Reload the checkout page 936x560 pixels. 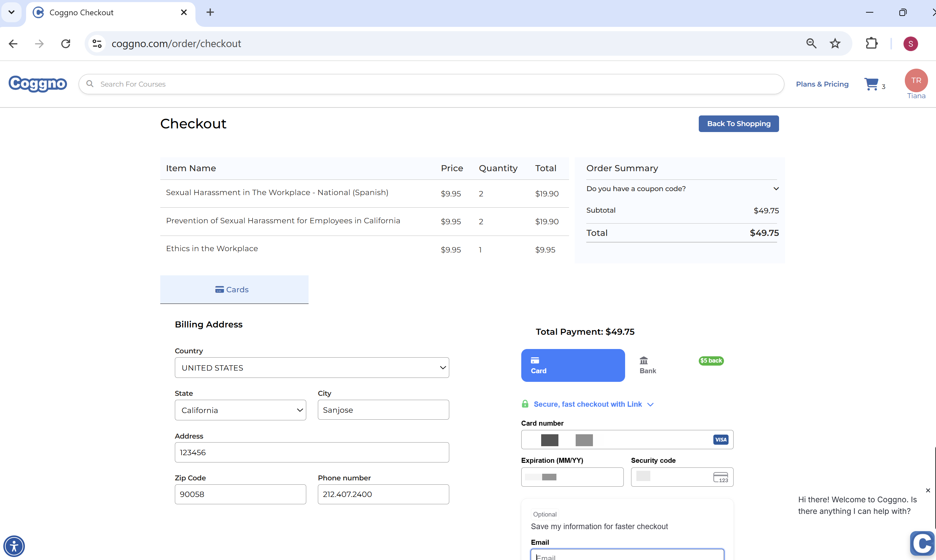pos(66,44)
